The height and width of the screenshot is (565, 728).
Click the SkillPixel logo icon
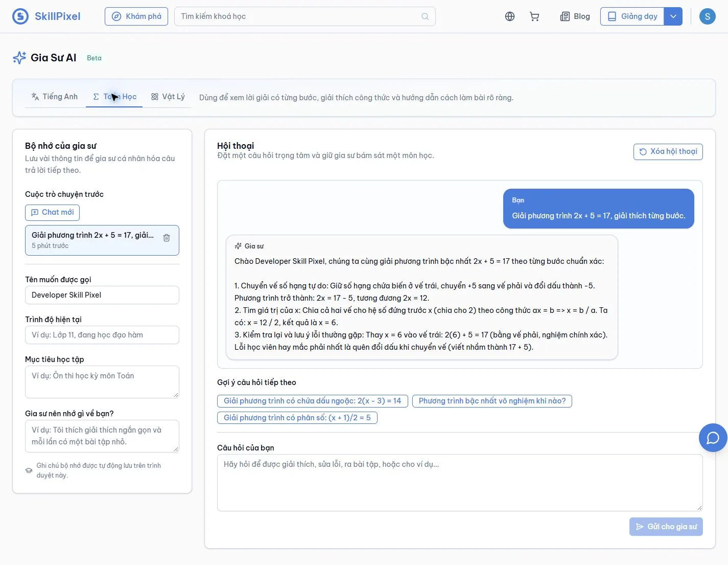[x=20, y=16]
